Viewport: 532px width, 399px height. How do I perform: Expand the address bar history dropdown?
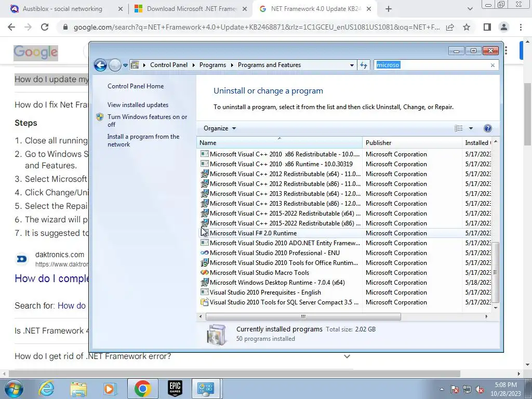click(x=352, y=65)
